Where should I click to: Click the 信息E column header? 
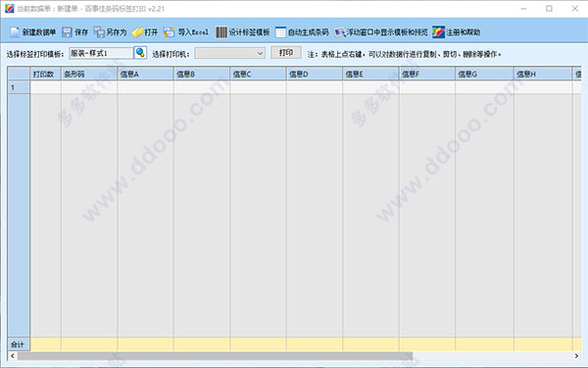pyautogui.click(x=370, y=74)
